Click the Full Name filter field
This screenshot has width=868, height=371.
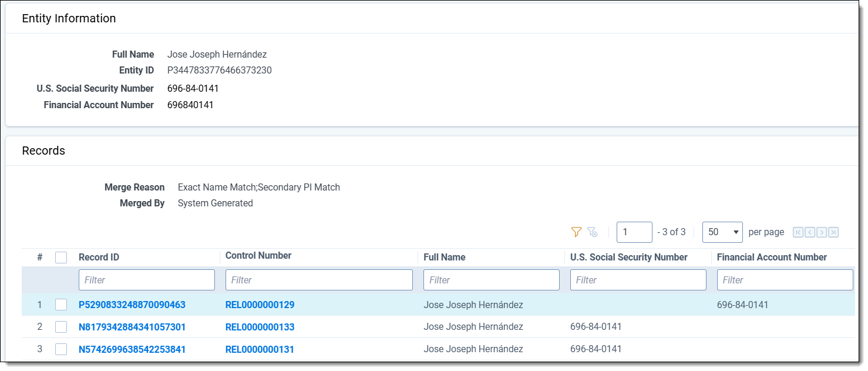[491, 280]
